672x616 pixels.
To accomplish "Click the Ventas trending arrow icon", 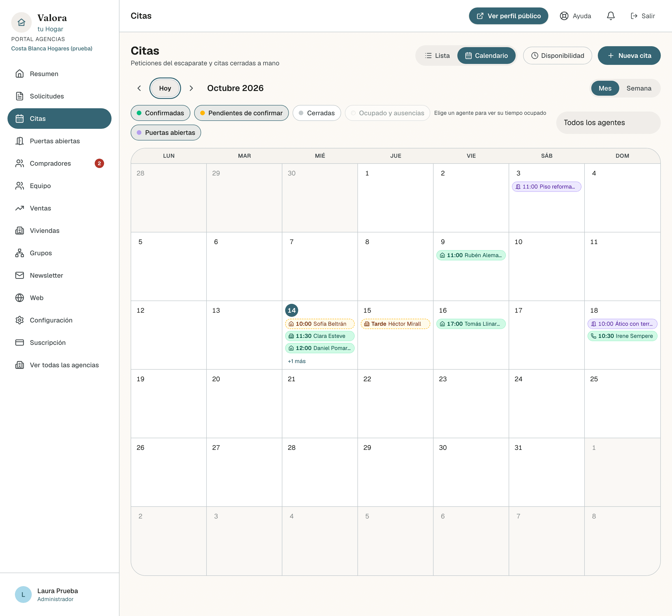I will [20, 208].
